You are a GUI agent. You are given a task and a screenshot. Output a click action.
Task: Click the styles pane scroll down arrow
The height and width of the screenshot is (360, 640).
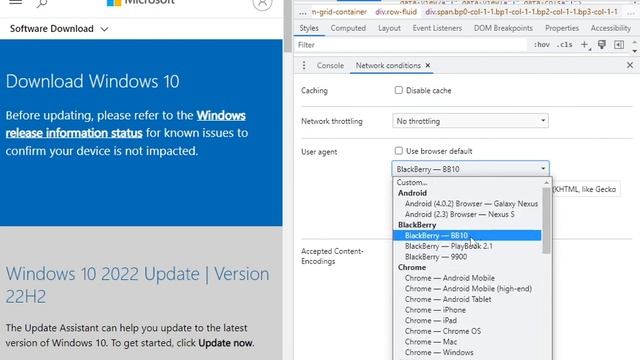[x=634, y=51]
